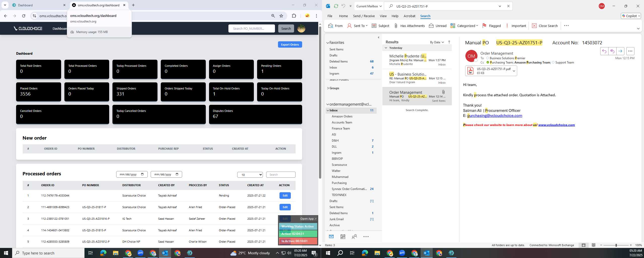The width and height of the screenshot is (644, 258).
Task: Open Acrobat tab in Outlook
Action: click(409, 16)
